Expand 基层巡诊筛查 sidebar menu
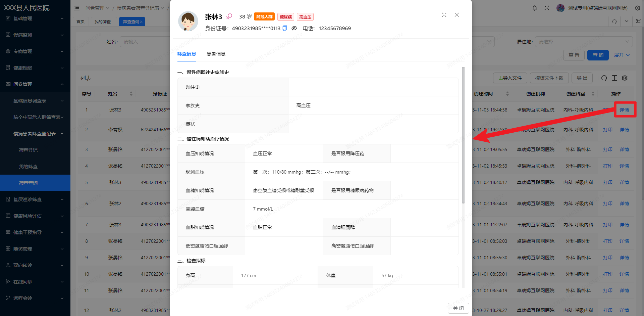This screenshot has height=316, width=644. coord(35,199)
